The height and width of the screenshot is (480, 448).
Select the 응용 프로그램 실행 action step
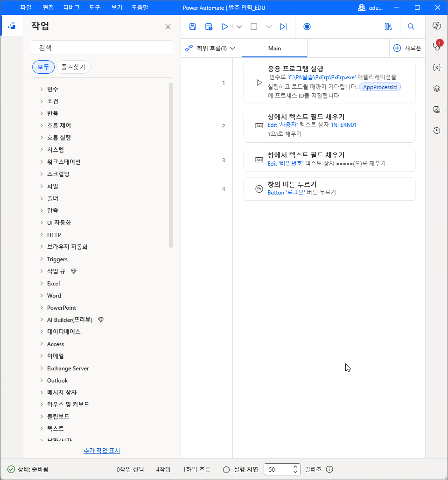(x=329, y=83)
